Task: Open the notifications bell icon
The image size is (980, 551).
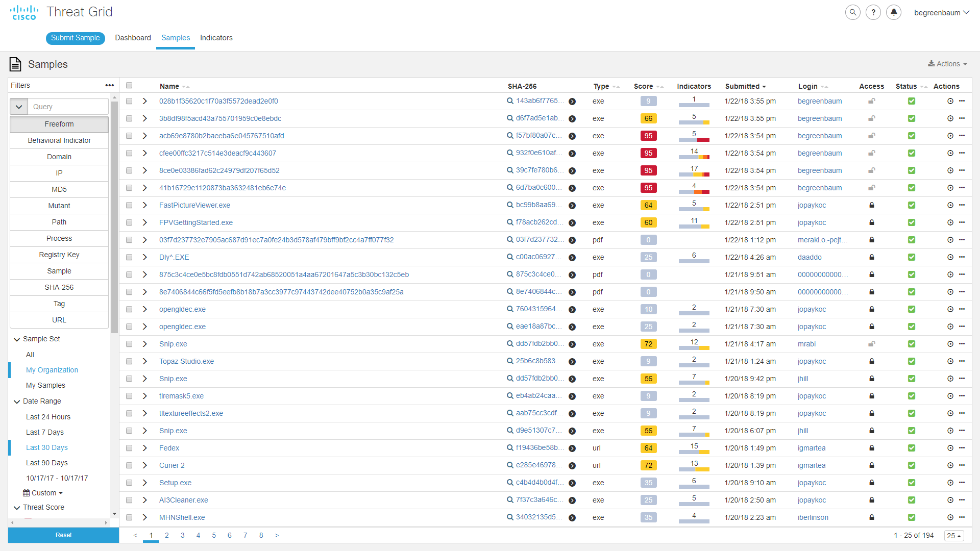Action: (894, 12)
